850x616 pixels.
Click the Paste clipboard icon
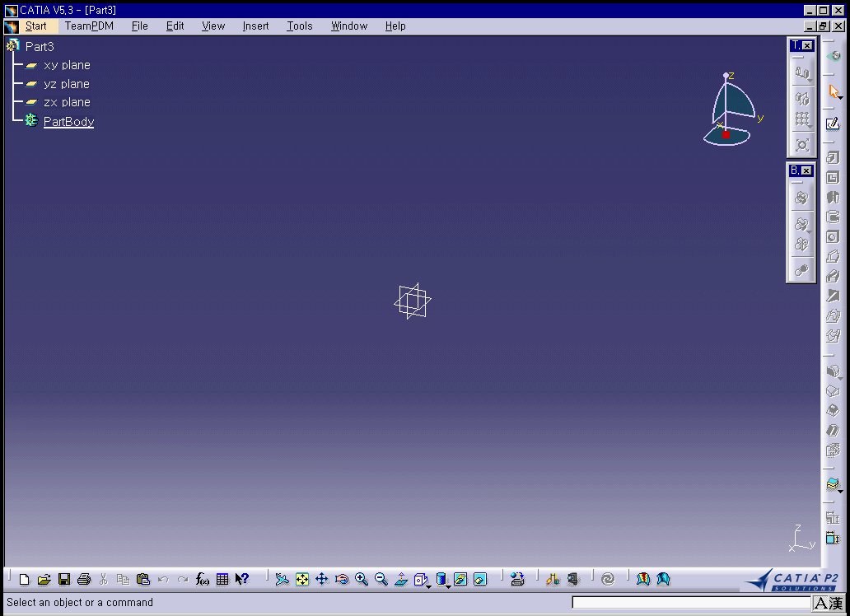coord(143,579)
